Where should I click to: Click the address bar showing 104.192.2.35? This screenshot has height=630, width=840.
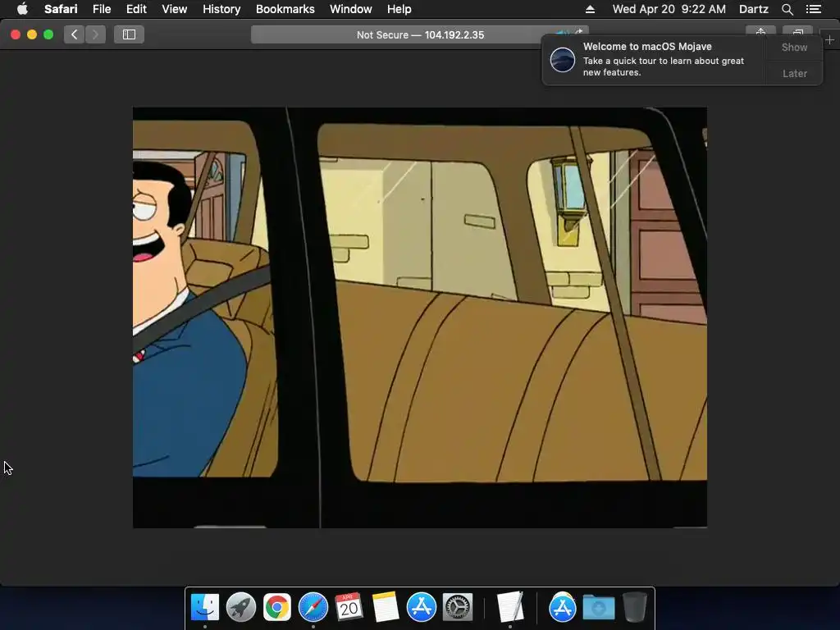[x=420, y=34]
